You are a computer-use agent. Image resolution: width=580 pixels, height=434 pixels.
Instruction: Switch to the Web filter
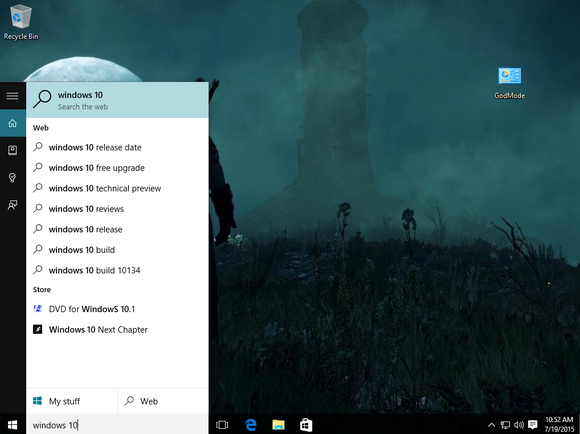[163, 401]
